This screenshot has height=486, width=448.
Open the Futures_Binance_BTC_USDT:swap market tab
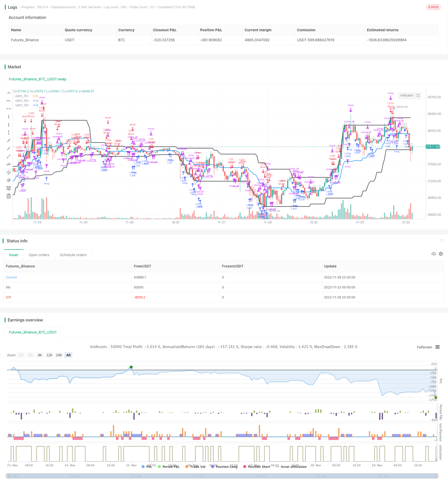click(38, 79)
